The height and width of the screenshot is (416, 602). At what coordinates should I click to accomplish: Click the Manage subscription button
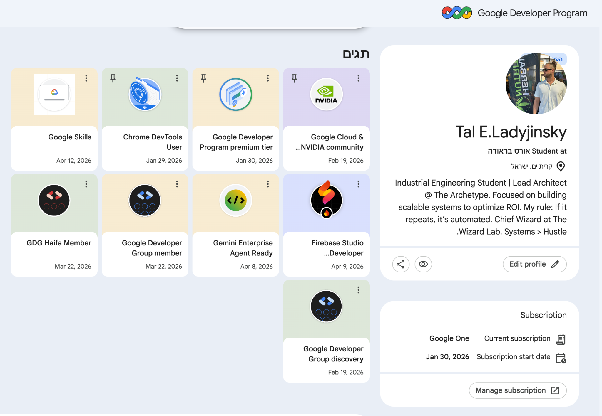(x=518, y=390)
